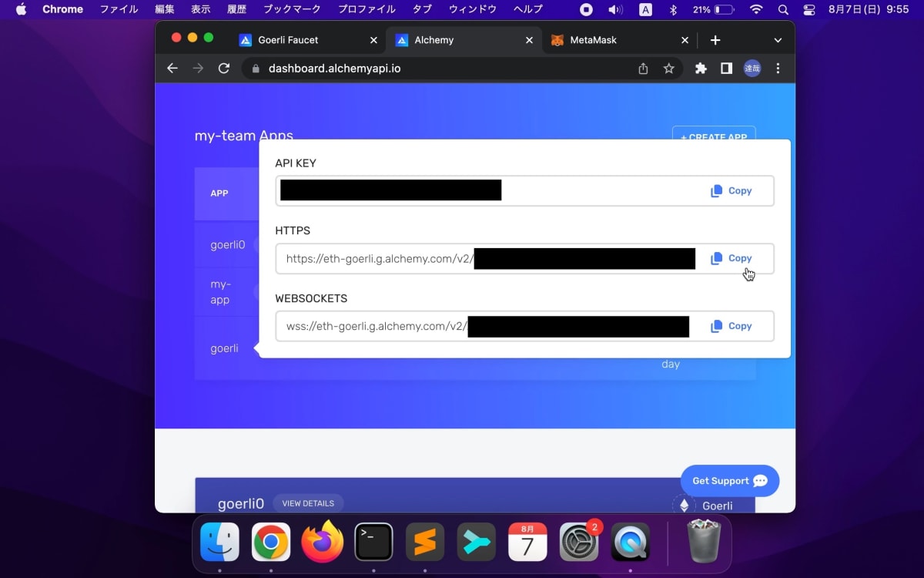Open Sublime Text from the Dock
This screenshot has height=578, width=924.
425,542
